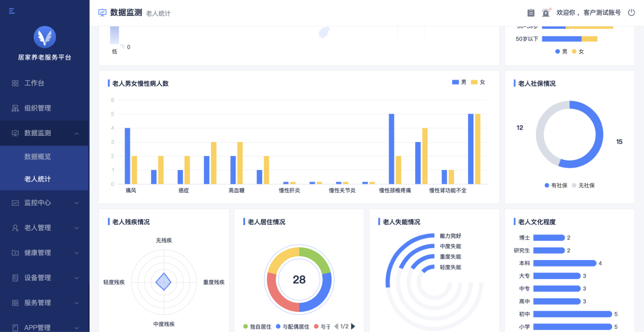Click the radar chart diamond shape
The width and height of the screenshot is (644, 332).
(x=163, y=282)
